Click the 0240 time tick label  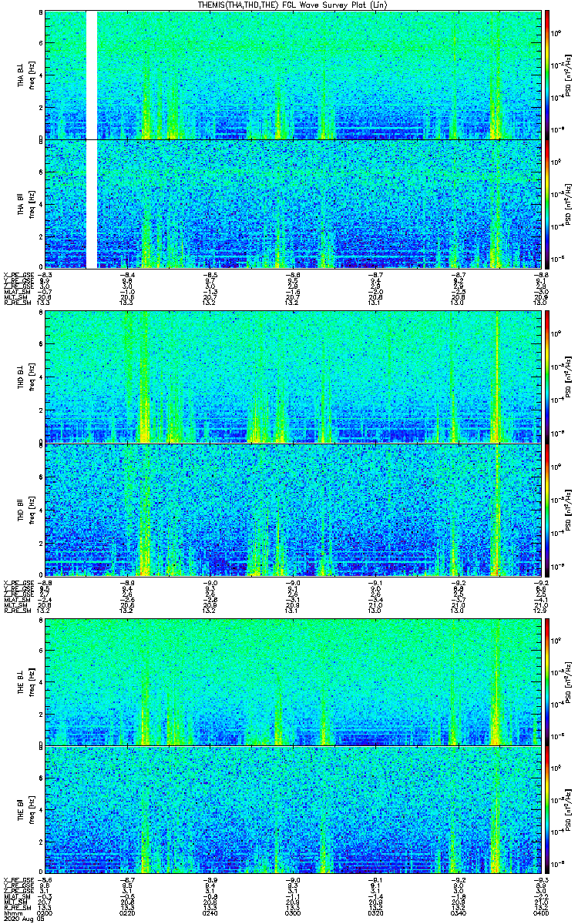pos(210,912)
